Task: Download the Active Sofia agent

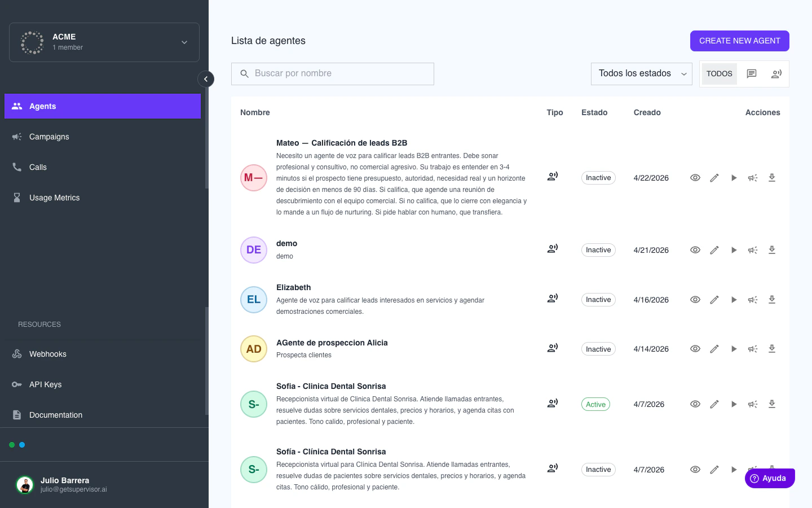Action: pos(772,404)
